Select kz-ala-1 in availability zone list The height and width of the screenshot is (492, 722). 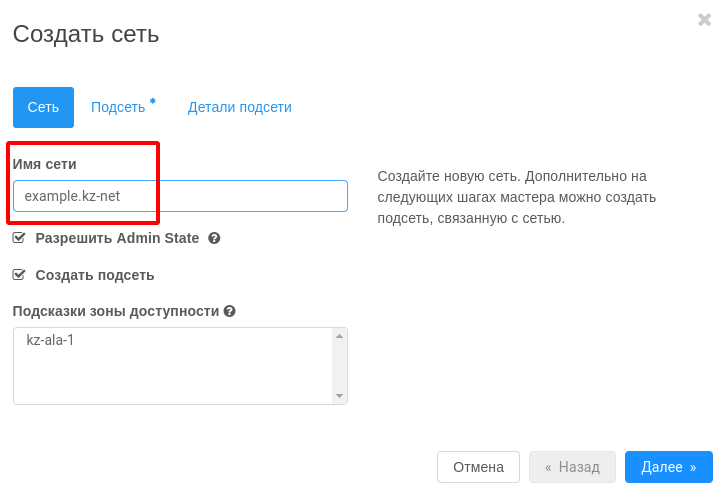50,340
